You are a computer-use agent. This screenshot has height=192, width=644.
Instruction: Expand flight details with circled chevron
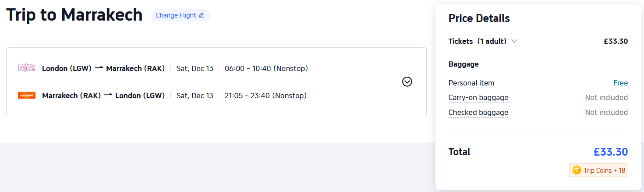[x=407, y=82]
